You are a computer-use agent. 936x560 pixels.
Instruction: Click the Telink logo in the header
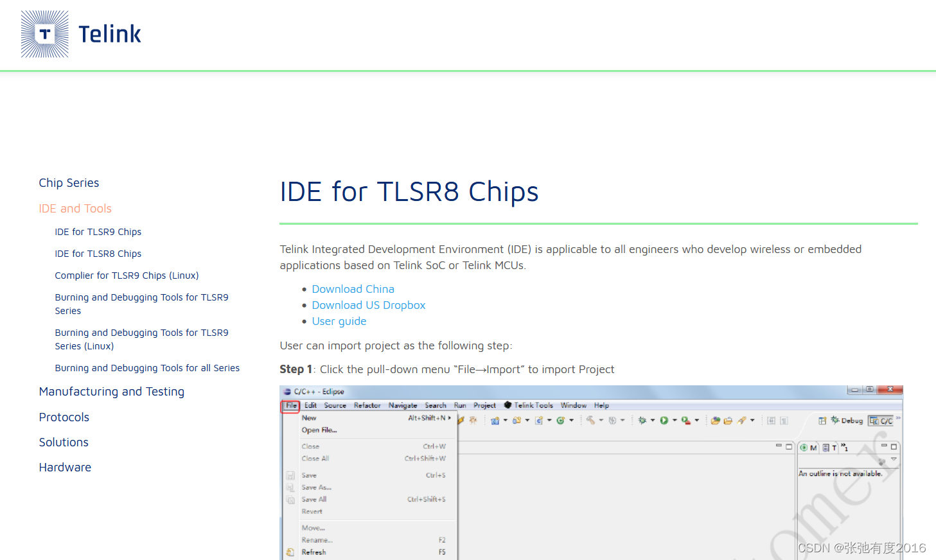tap(81, 34)
